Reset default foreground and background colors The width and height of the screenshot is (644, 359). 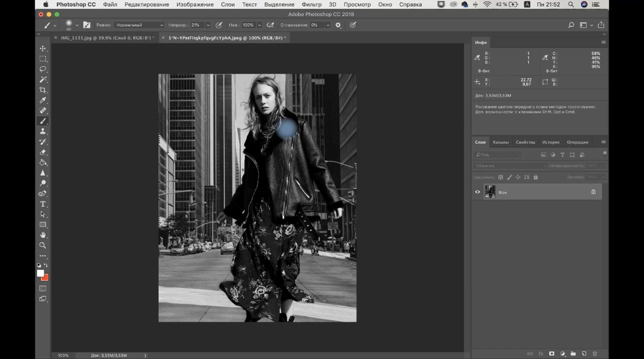click(39, 265)
